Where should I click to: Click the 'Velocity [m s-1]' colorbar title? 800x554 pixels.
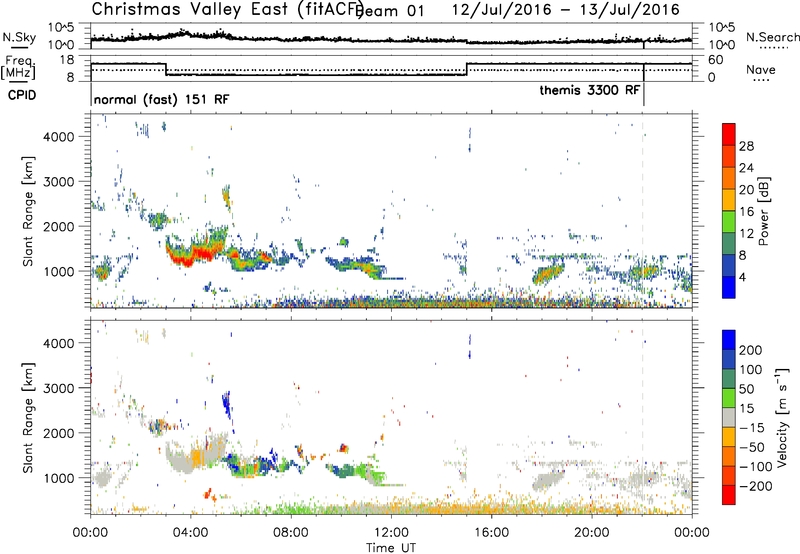pyautogui.click(x=783, y=417)
